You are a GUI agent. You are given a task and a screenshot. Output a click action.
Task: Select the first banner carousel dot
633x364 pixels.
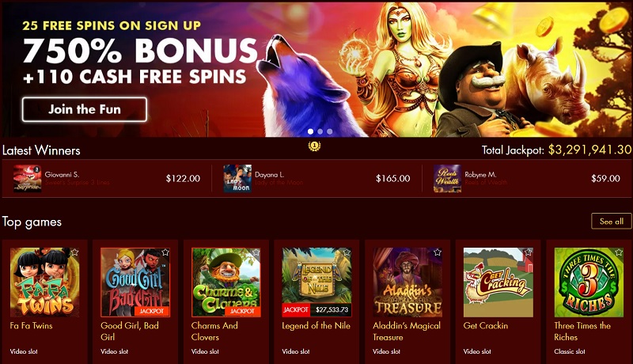click(x=310, y=131)
